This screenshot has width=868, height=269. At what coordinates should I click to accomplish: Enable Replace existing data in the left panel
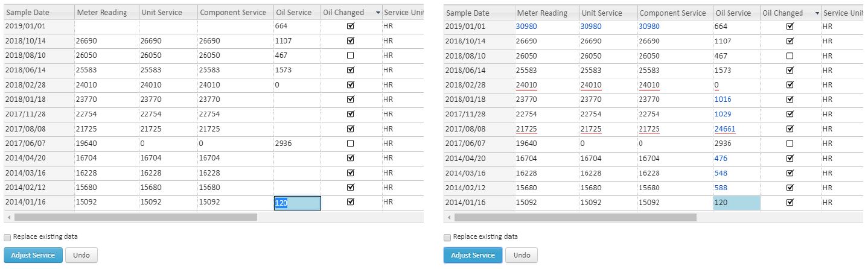[7, 237]
